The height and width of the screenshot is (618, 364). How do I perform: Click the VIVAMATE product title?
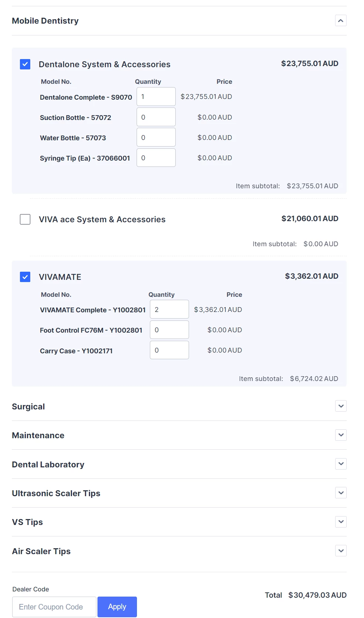pos(60,277)
